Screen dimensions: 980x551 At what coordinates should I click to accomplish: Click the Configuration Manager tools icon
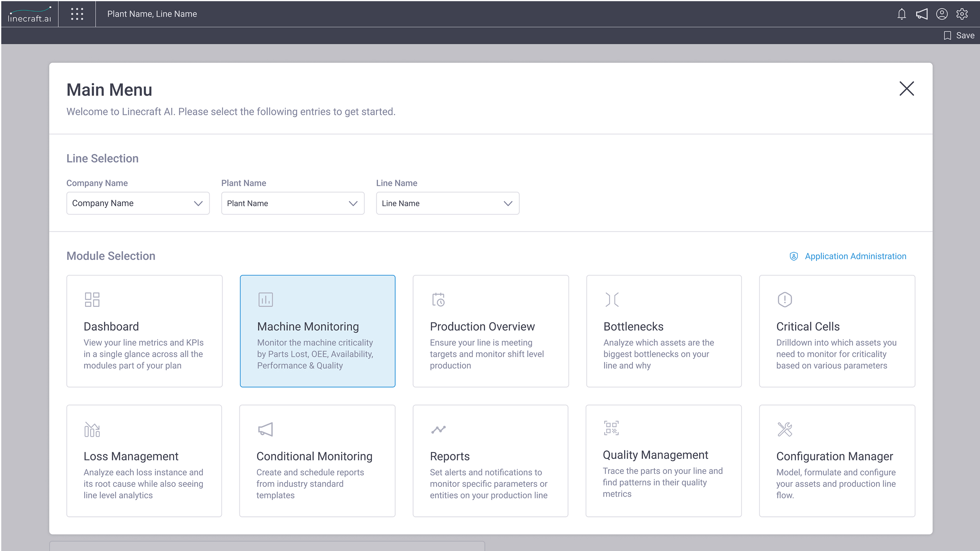tap(785, 429)
